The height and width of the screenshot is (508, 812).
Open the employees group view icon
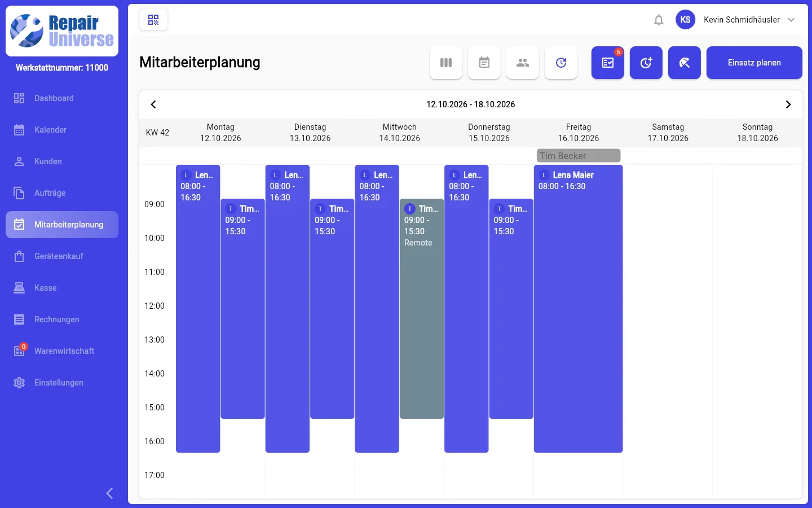523,63
